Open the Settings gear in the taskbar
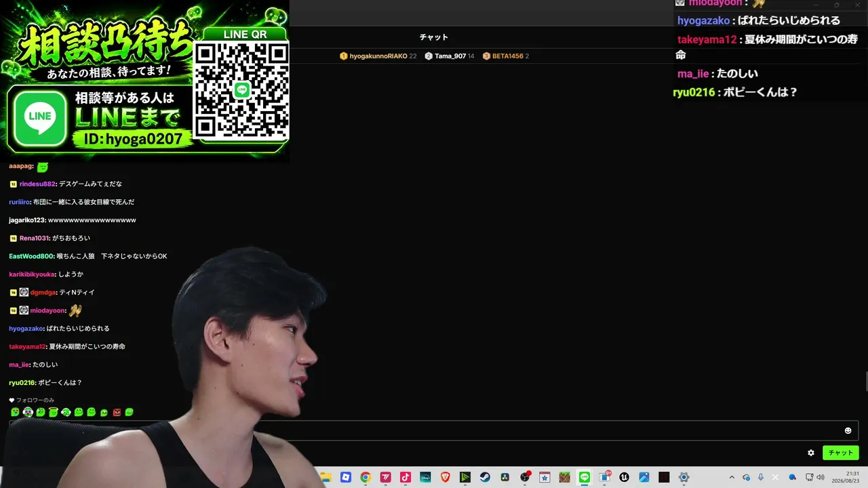Viewport: 868px width, 488px height. tap(684, 477)
